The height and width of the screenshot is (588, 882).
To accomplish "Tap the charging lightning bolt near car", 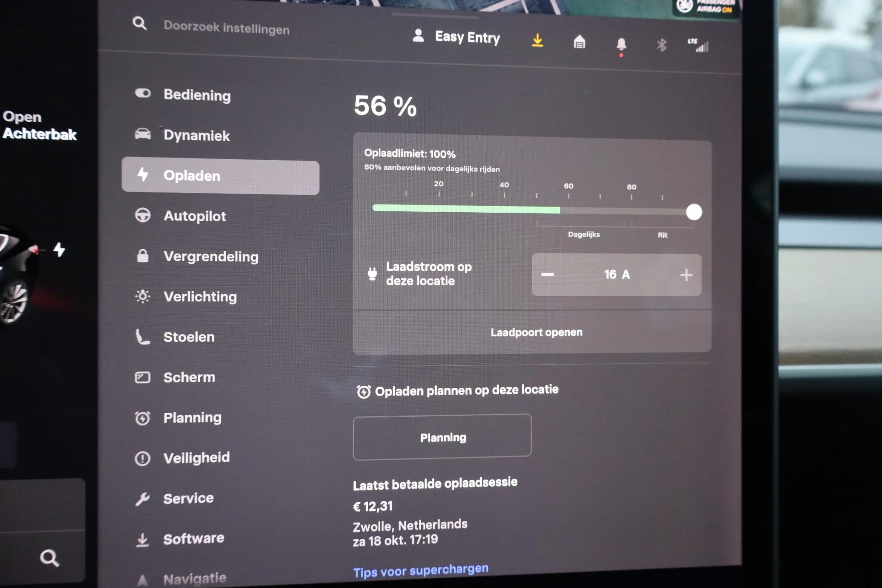I will pos(59,249).
